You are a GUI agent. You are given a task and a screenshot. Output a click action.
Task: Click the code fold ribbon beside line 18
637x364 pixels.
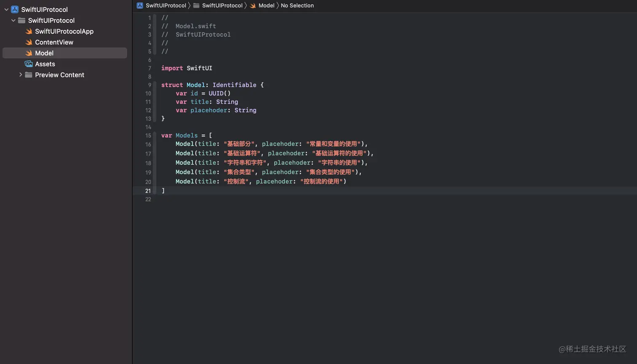coord(155,163)
